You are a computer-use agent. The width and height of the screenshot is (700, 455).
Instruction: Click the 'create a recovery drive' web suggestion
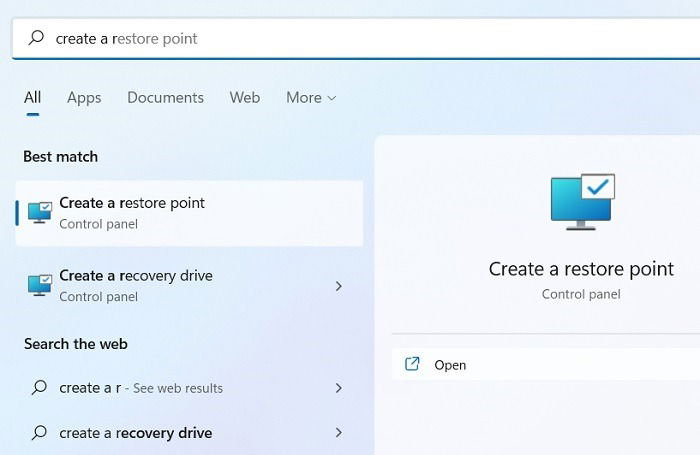click(189, 432)
